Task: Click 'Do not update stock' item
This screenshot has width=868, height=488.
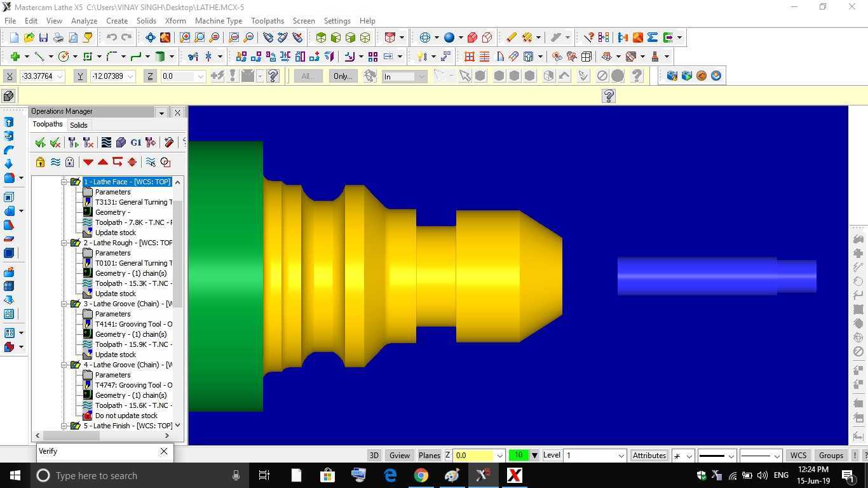Action: point(126,416)
